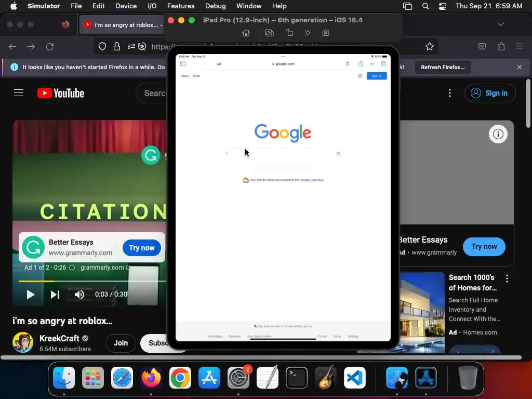Switch to the 'i'm so angry at roblox' tab
The width and height of the screenshot is (532, 399).
pyautogui.click(x=122, y=25)
